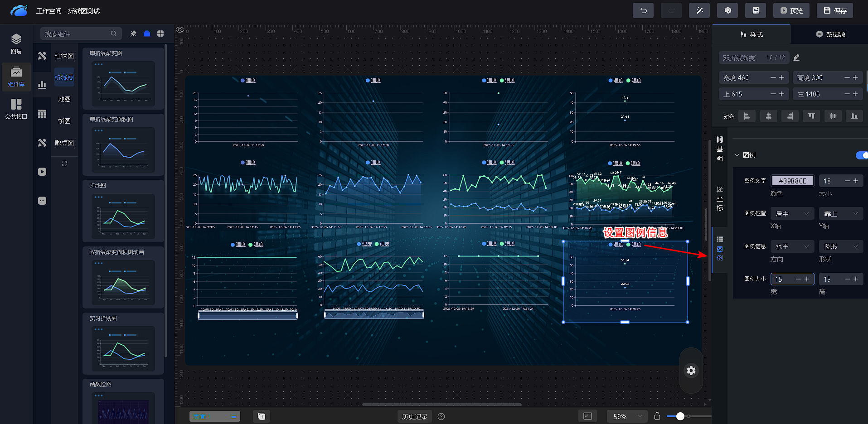Click the magic wand icon
Viewport: 868px width, 424px height.
[x=699, y=10]
